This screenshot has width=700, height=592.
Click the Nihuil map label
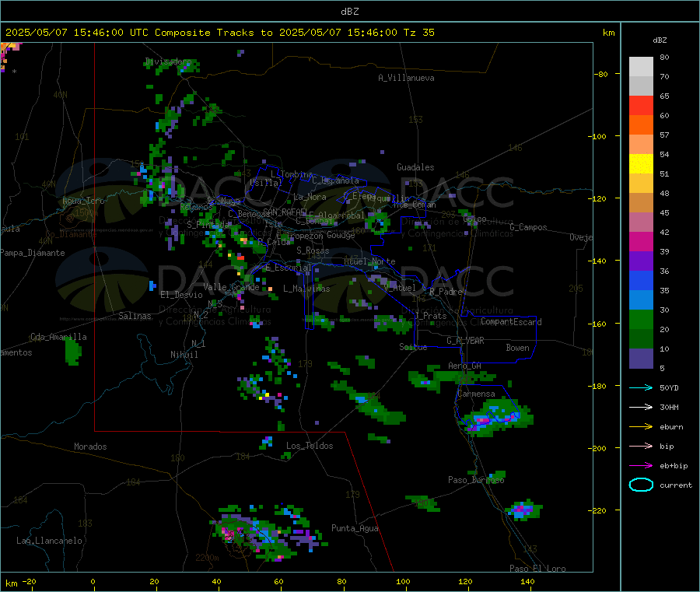184,355
